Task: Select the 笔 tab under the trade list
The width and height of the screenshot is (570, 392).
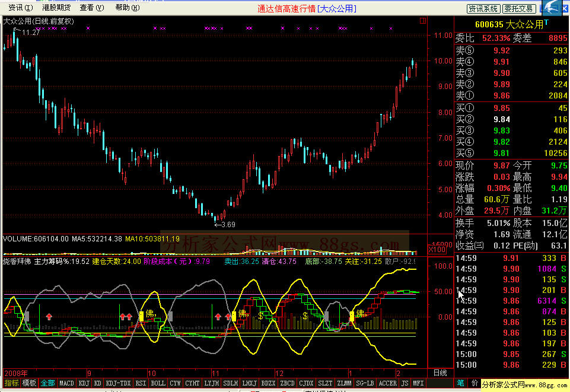Action: 461,383
